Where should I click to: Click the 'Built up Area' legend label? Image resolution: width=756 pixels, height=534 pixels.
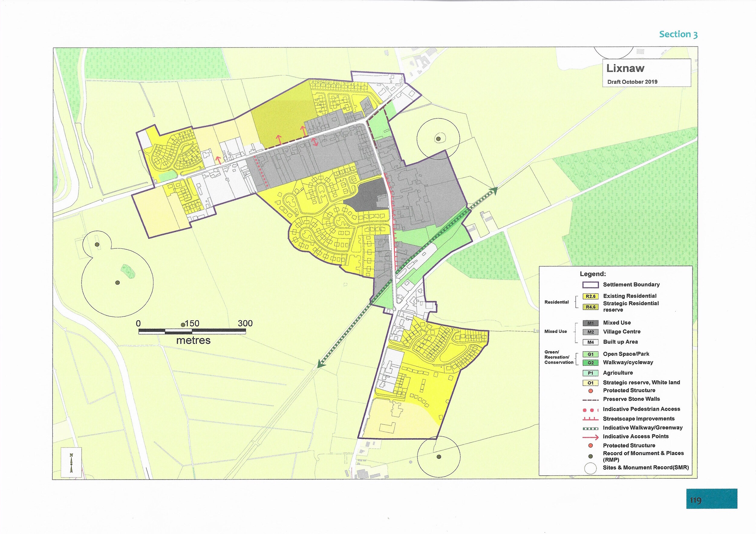click(x=620, y=342)
